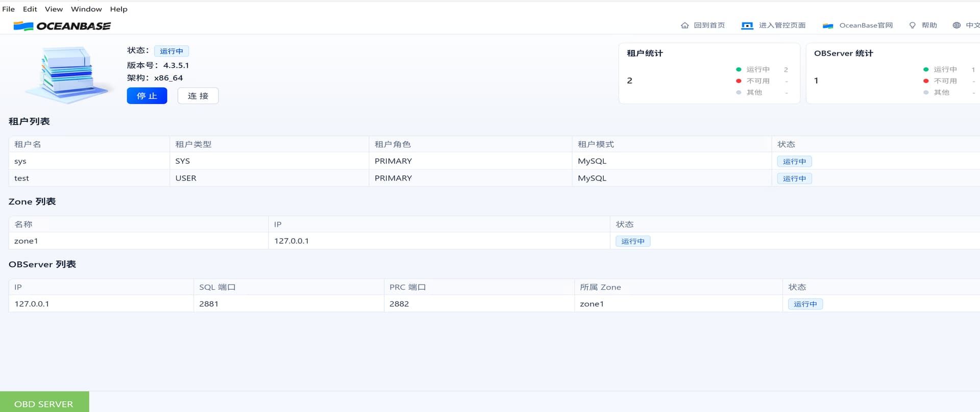Screen dimensions: 980x412
Task: Click version number 4.3.5.1
Action: click(x=176, y=65)
